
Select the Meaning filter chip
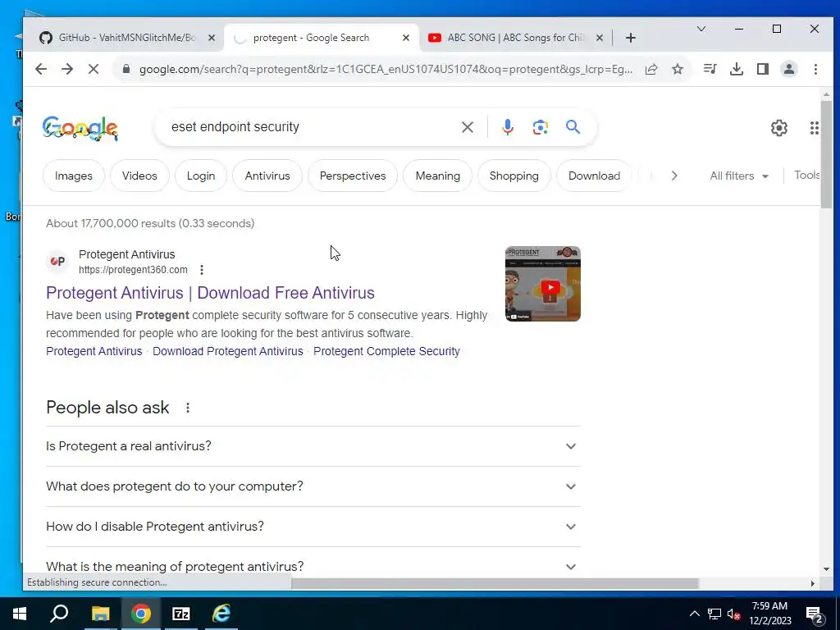(x=438, y=176)
